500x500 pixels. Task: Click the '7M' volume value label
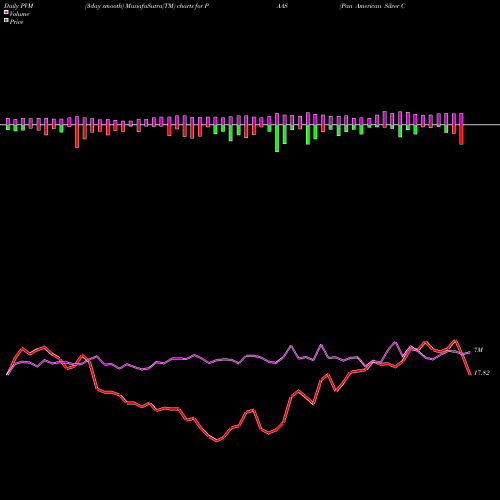[478, 350]
